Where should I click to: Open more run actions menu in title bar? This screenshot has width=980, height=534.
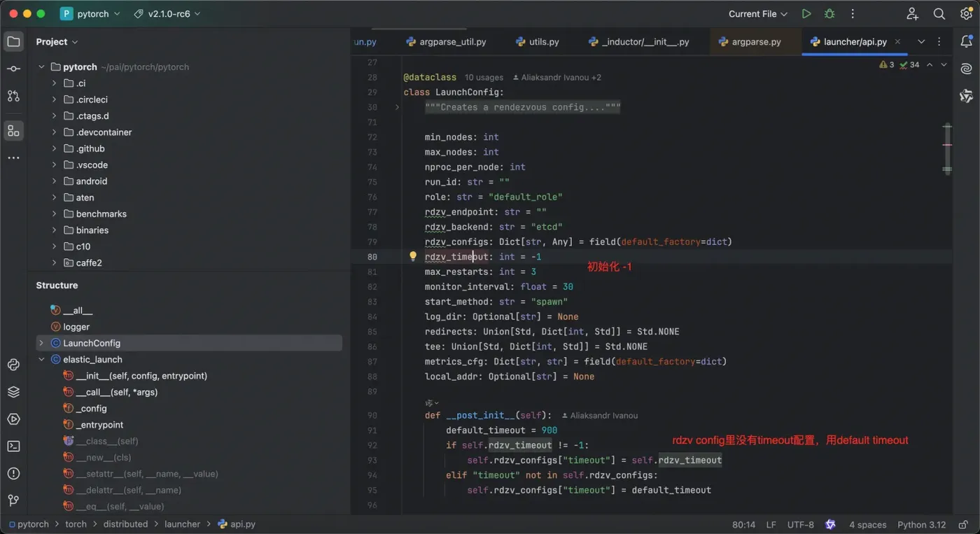click(x=853, y=14)
